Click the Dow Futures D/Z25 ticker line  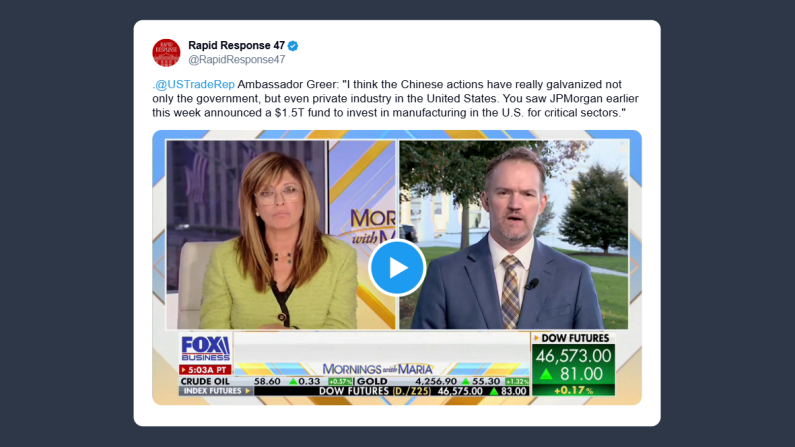point(391,391)
